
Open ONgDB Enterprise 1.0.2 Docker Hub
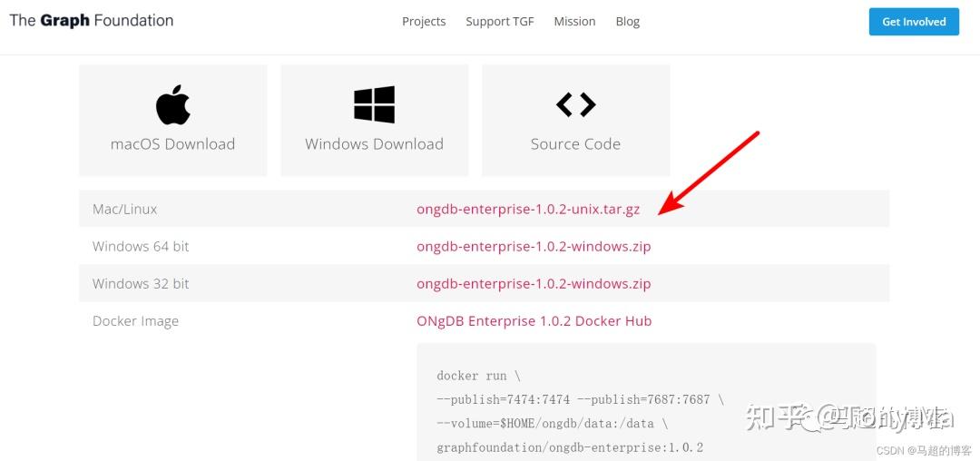534,321
